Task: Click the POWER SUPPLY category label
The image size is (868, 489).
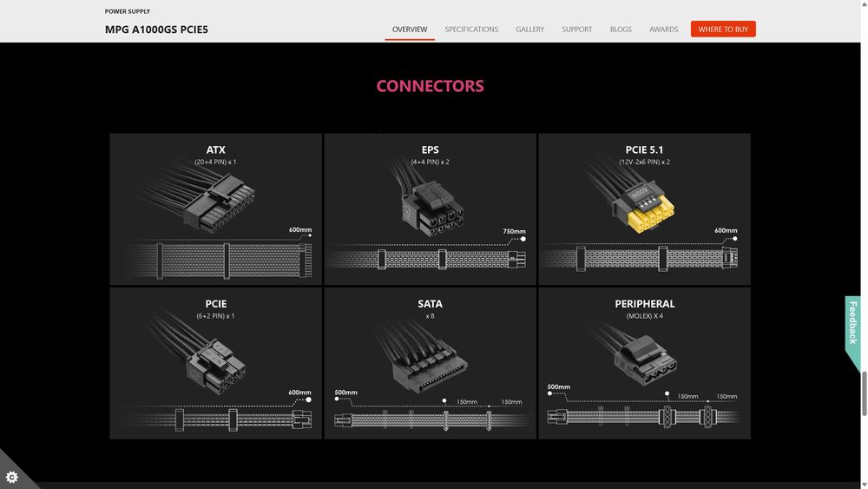Action: pyautogui.click(x=128, y=11)
